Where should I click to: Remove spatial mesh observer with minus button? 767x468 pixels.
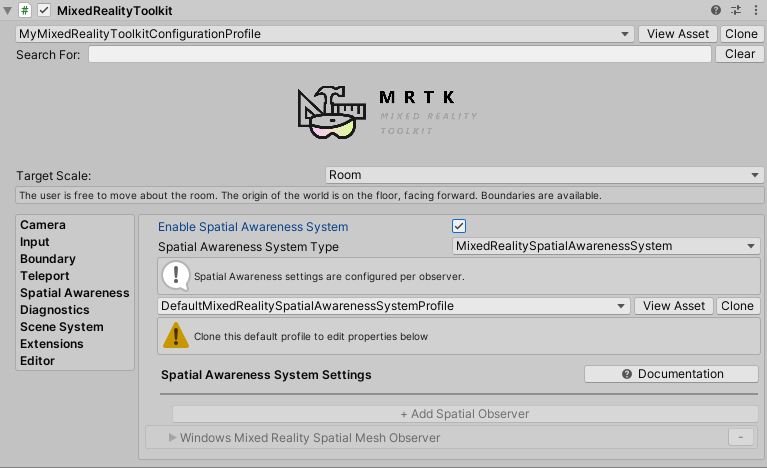741,437
